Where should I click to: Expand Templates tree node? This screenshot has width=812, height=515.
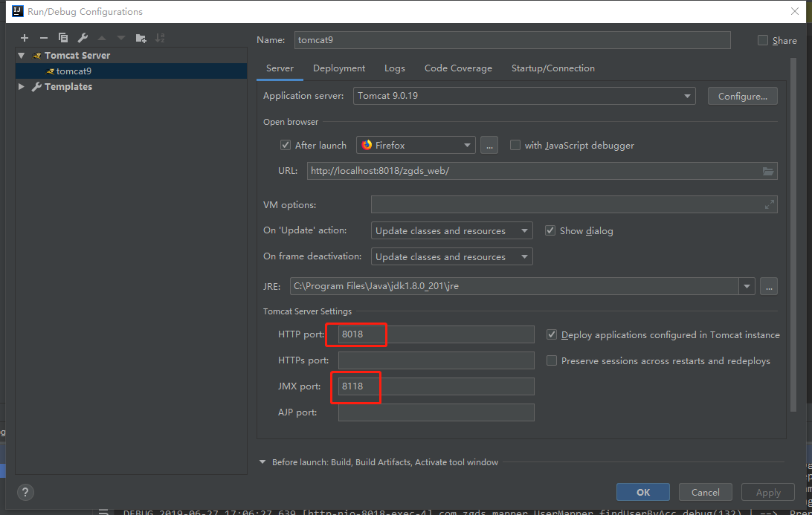pyautogui.click(x=22, y=86)
